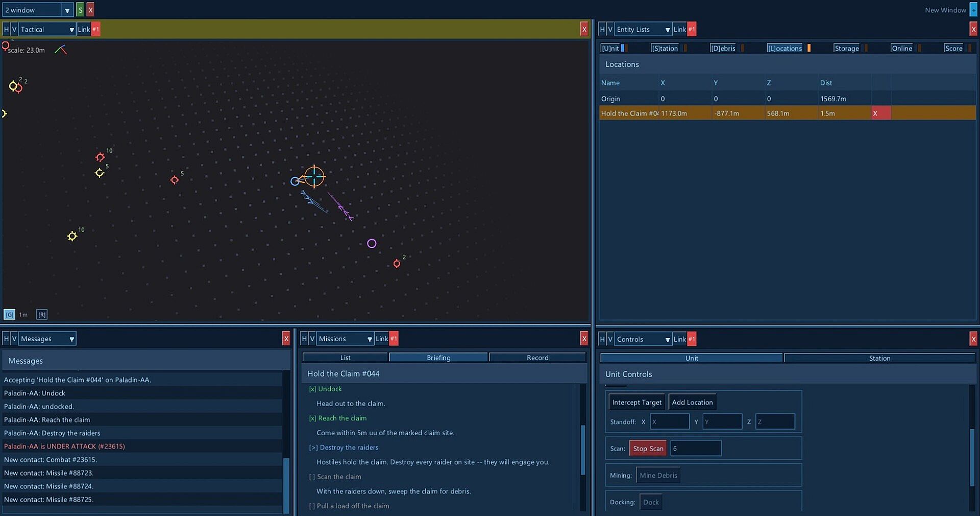Click the Standoff X input field
The image size is (980, 516).
pyautogui.click(x=670, y=421)
